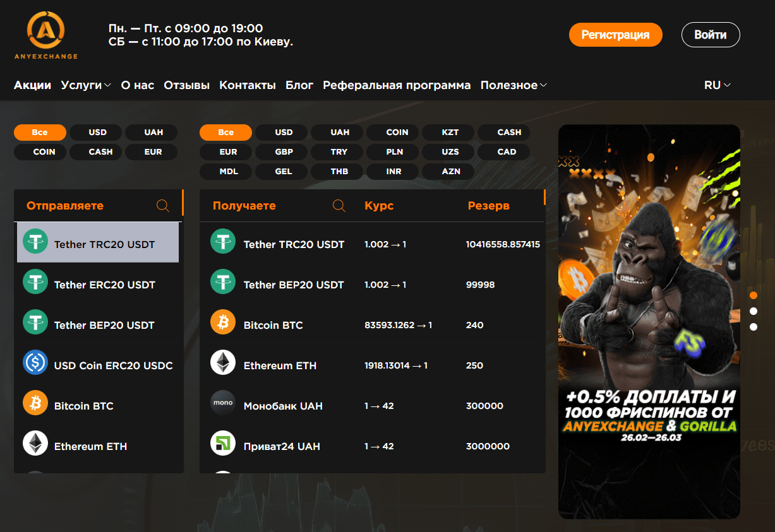Click the first orange banner slide dot
The width and height of the screenshot is (775, 532).
(753, 295)
